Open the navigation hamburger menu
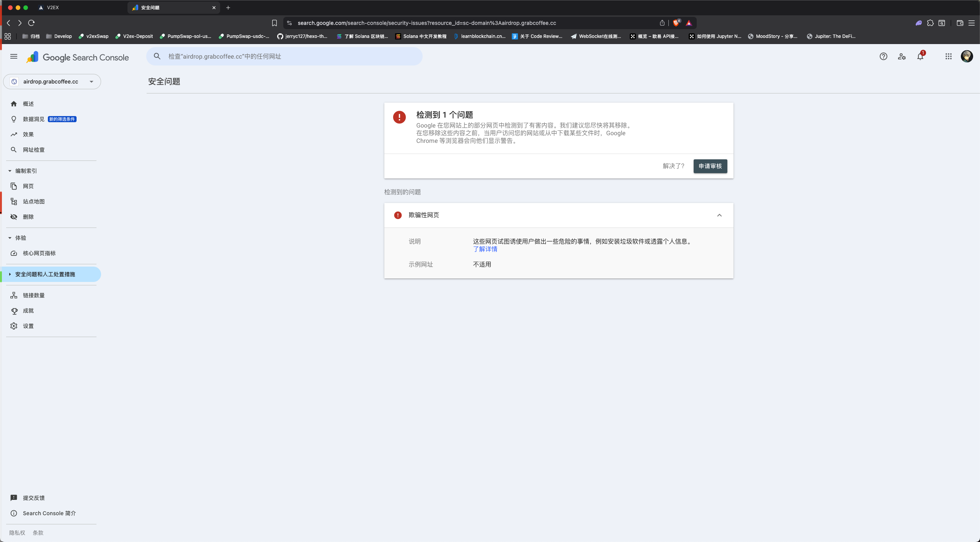Viewport: 980px width, 542px height. point(13,56)
